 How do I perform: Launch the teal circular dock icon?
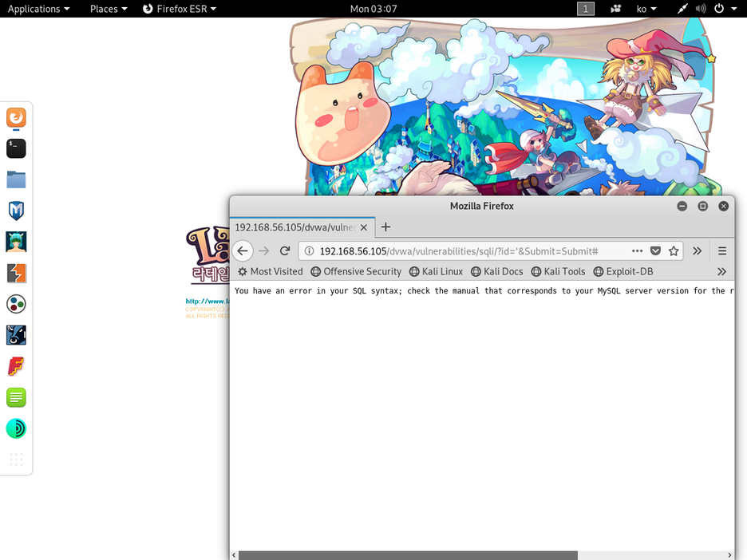[16, 428]
